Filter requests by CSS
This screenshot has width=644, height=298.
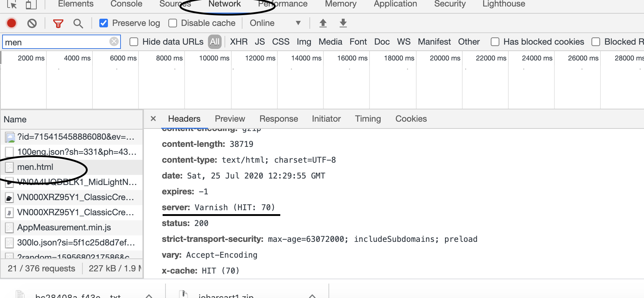point(281,42)
